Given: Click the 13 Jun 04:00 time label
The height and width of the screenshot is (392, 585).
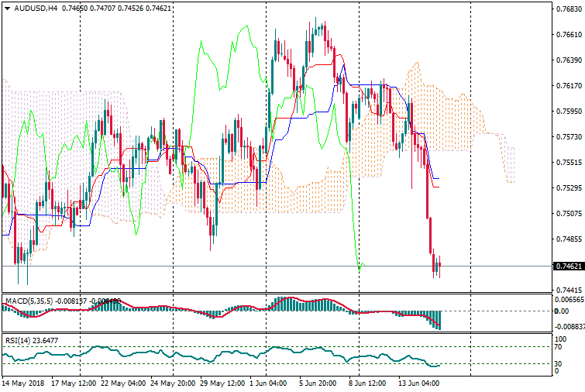Looking at the screenshot, I should pyautogui.click(x=419, y=383).
